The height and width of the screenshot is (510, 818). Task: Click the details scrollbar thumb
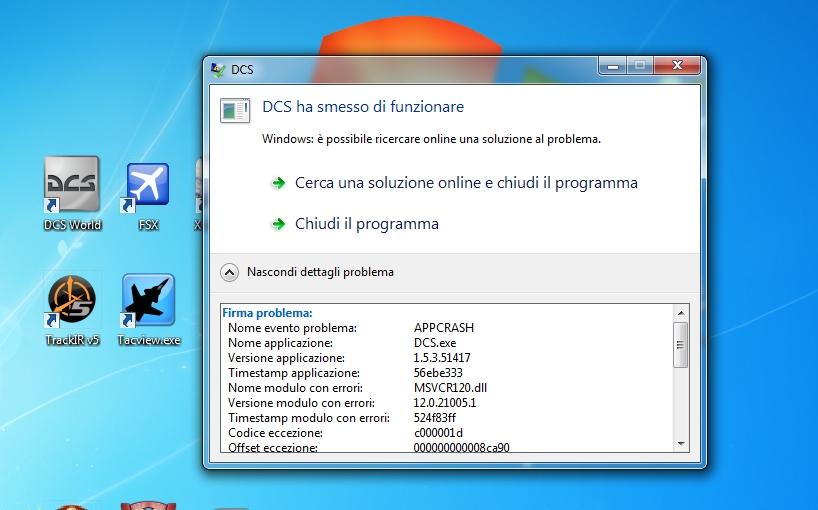[x=680, y=345]
